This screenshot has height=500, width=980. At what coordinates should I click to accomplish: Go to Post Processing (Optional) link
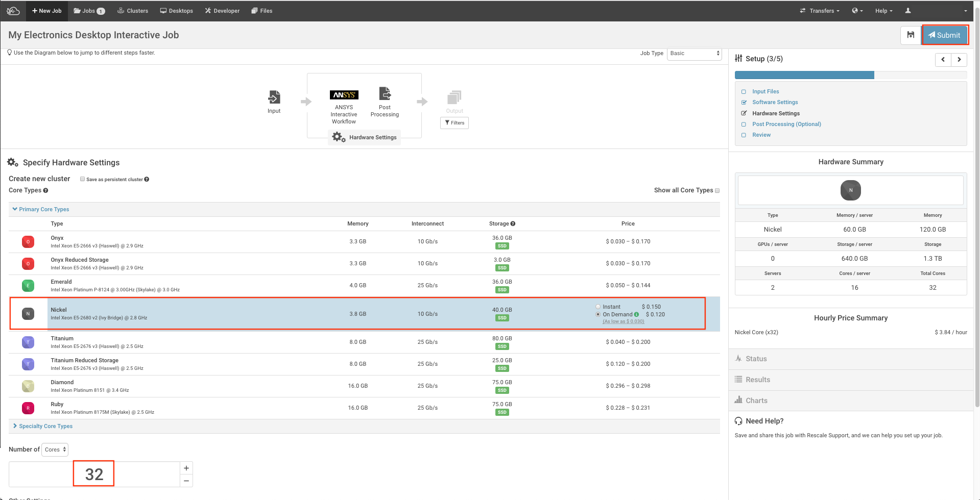(786, 124)
